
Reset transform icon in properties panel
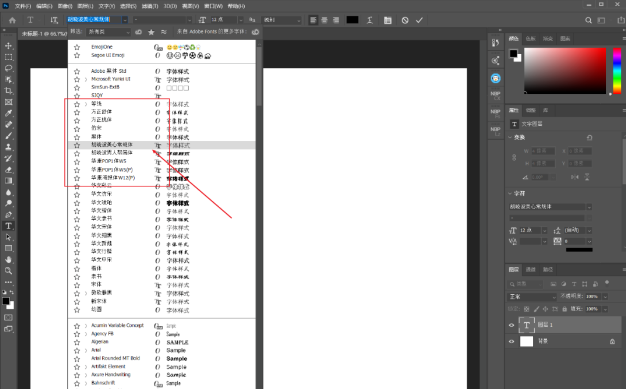pyautogui.click(x=589, y=137)
